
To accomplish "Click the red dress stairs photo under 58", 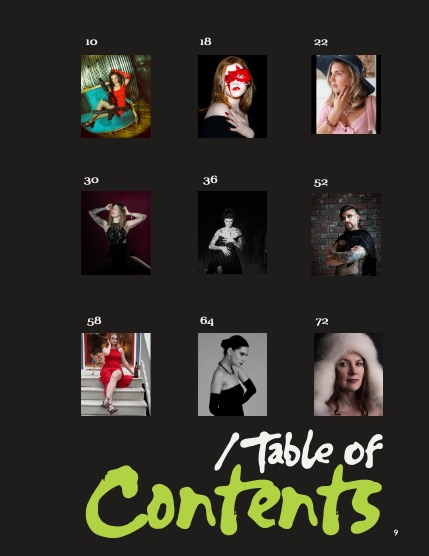I will pyautogui.click(x=116, y=374).
